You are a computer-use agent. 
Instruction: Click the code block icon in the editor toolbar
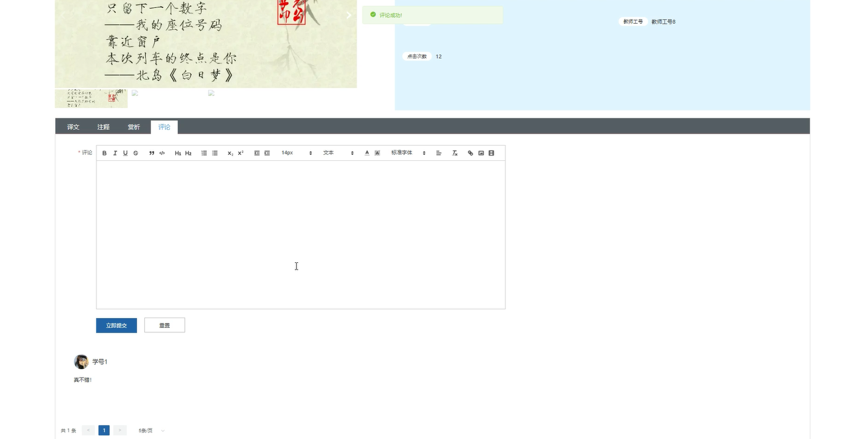tap(162, 152)
